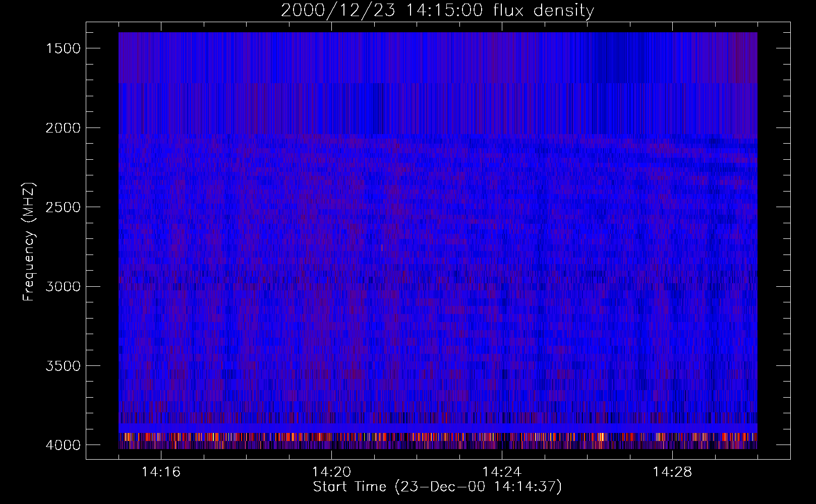816x504 pixels.
Task: Click the small white spike near 2750 MHz
Action: (x=382, y=247)
